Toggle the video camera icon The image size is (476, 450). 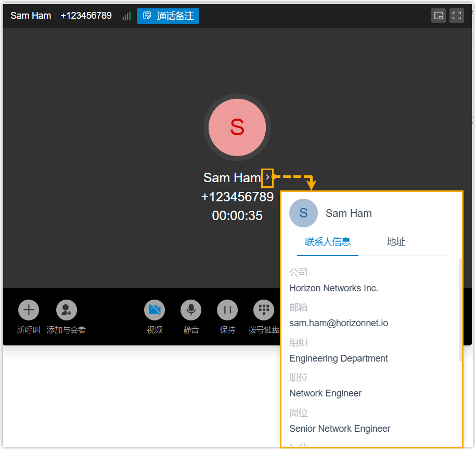point(155,310)
